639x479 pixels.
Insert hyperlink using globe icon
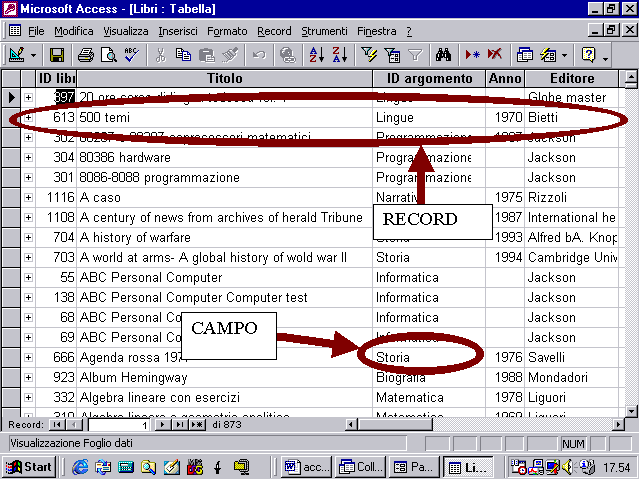[288, 55]
